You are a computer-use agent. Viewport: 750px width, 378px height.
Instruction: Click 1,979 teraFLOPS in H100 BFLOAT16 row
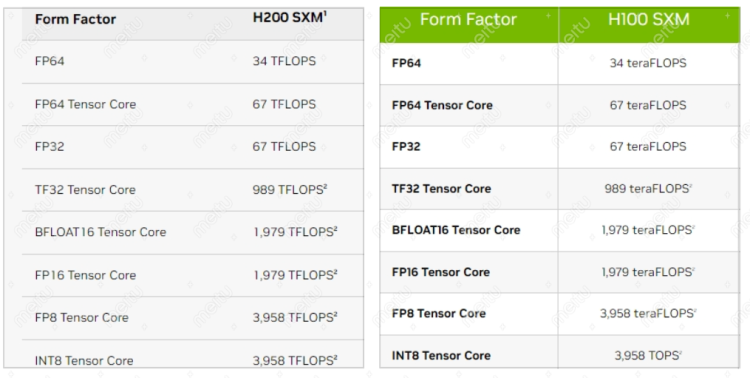(x=648, y=230)
